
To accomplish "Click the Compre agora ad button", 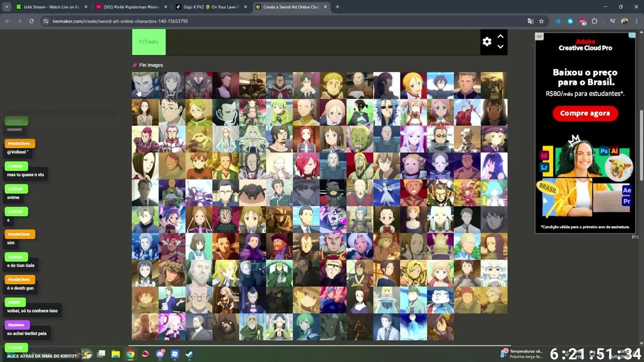I will [x=585, y=113].
